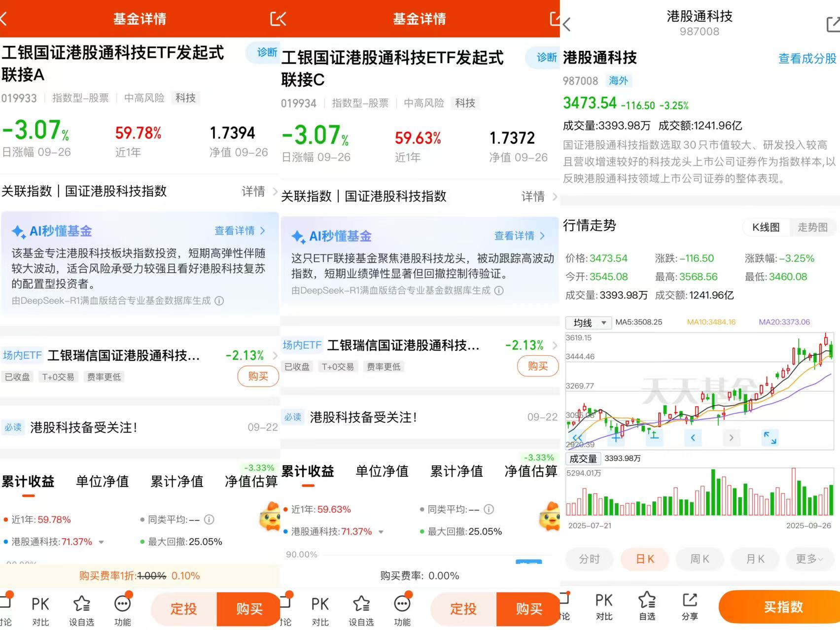Image resolution: width=840 pixels, height=630 pixels.
Task: Show 同类平均 info in fund C panel
Action: click(x=489, y=509)
